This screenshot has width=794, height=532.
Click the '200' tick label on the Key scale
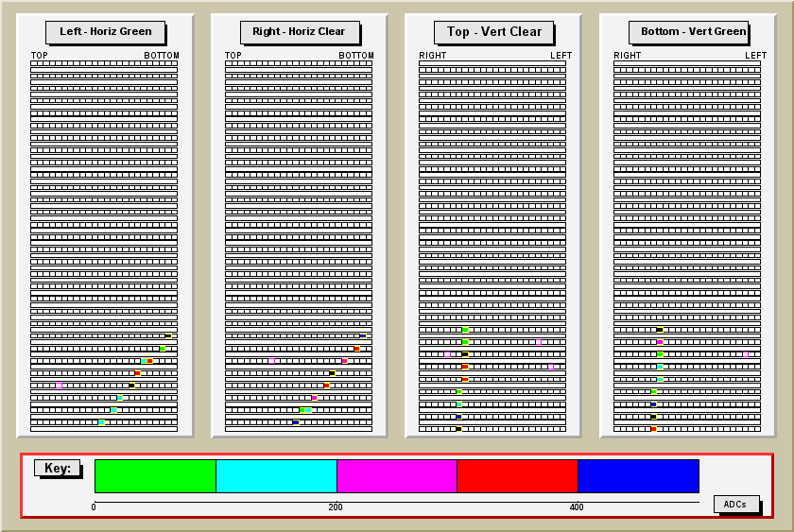(336, 507)
